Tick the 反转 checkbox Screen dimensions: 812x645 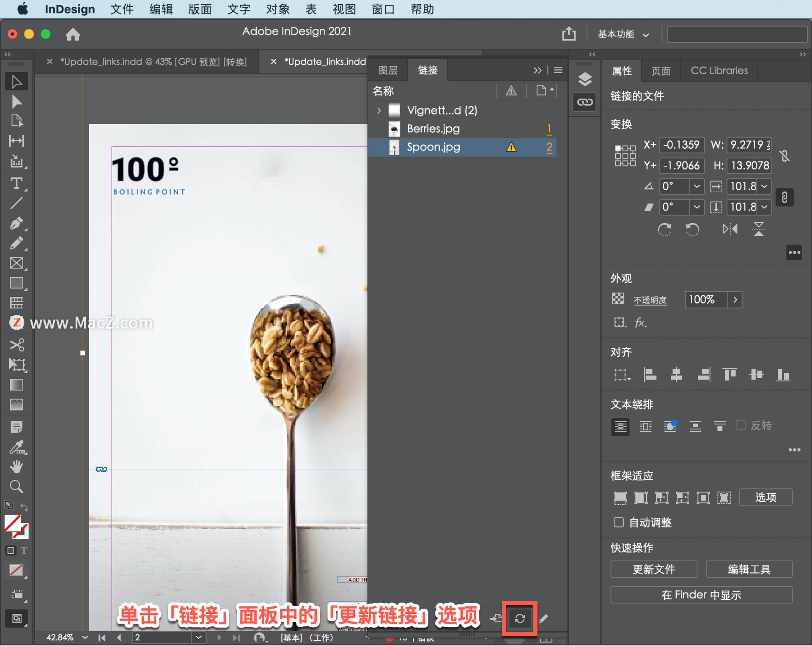point(741,425)
